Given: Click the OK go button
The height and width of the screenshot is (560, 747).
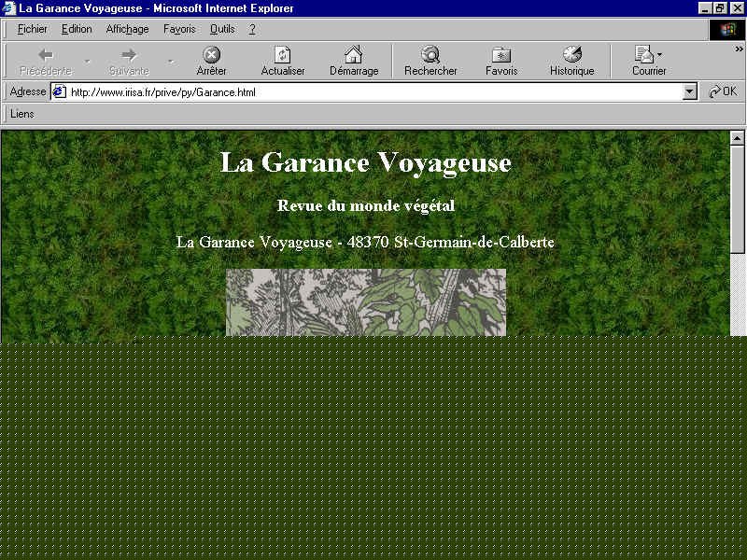Looking at the screenshot, I should tap(723, 91).
